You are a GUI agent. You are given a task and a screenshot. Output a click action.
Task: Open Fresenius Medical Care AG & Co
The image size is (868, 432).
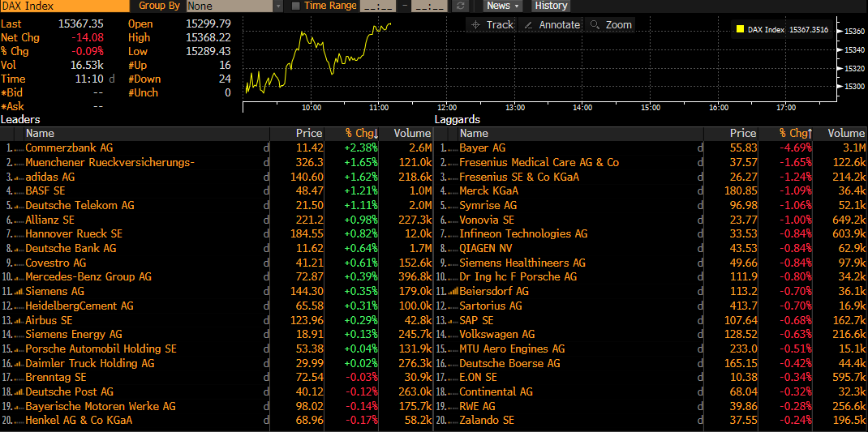click(x=539, y=162)
